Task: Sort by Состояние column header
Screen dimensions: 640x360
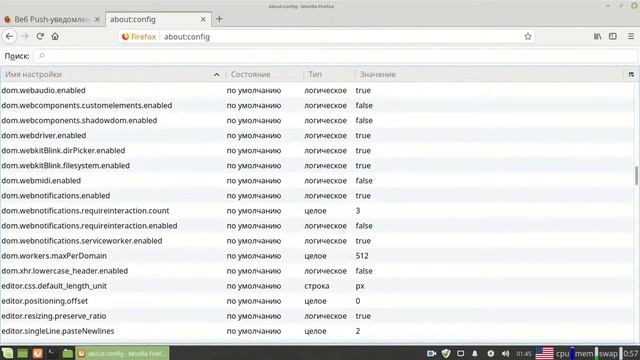Action: point(264,74)
